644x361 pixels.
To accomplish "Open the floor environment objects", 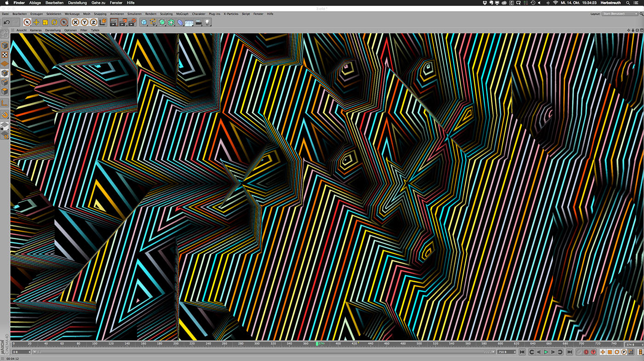I will click(189, 22).
